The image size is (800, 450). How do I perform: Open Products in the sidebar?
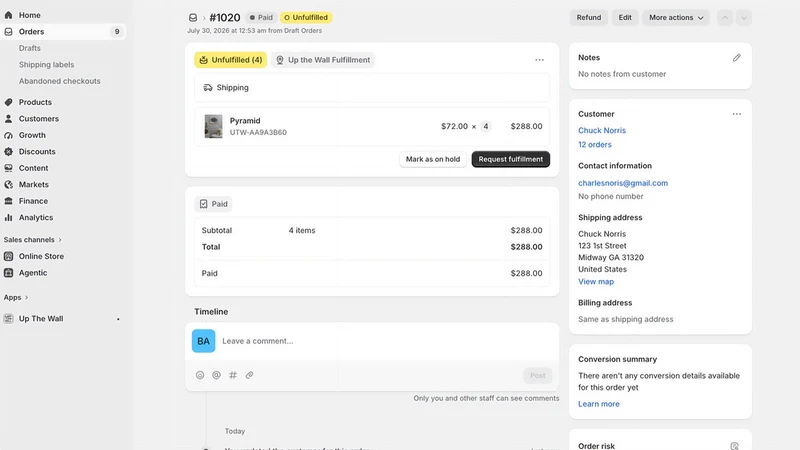point(35,102)
